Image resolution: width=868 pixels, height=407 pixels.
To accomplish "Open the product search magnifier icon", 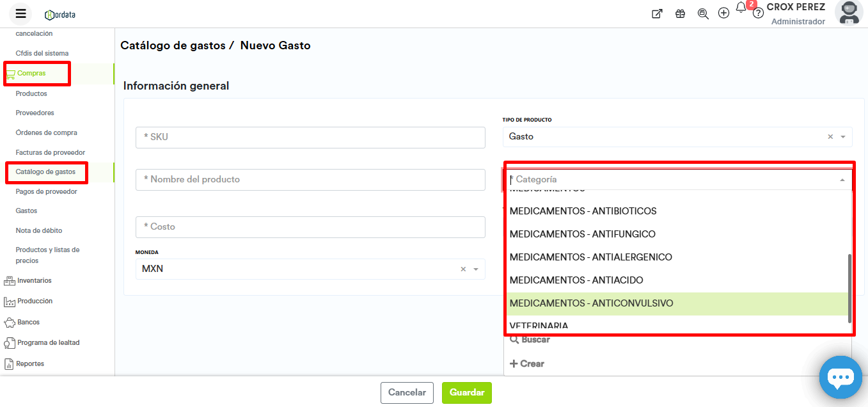I will point(703,13).
